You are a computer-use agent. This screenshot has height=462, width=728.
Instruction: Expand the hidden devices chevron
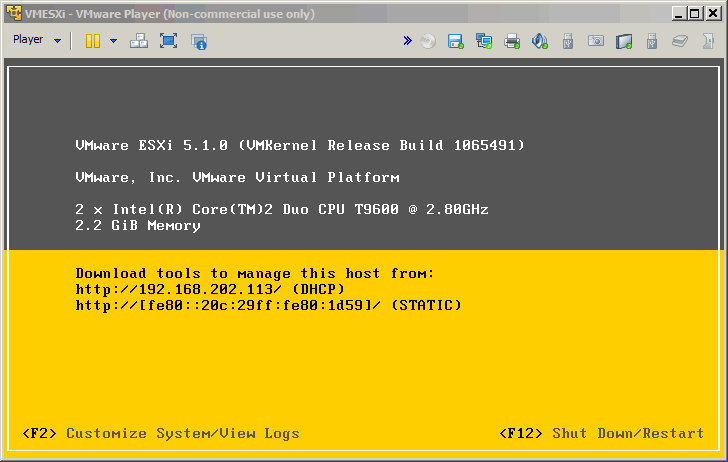click(x=408, y=41)
